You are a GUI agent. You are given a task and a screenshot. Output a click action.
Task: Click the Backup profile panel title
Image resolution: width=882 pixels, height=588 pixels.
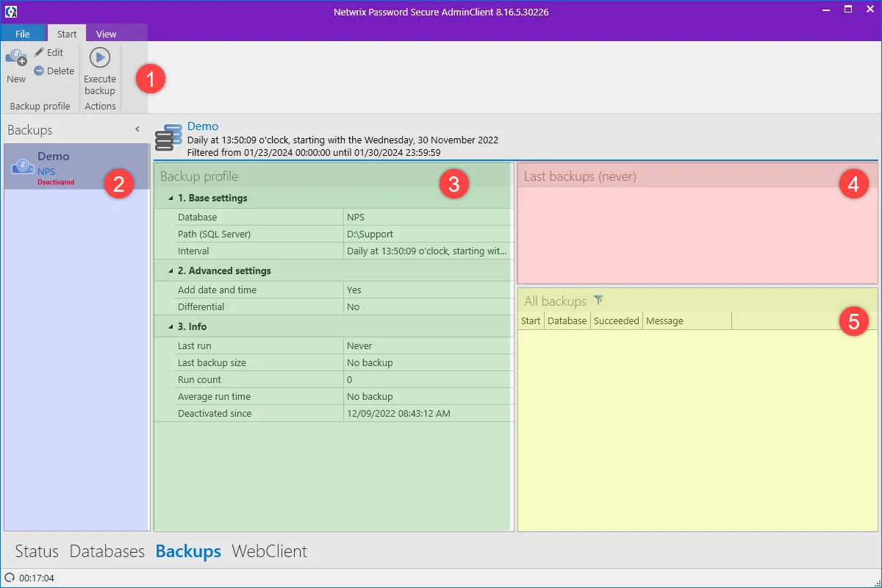pos(199,176)
